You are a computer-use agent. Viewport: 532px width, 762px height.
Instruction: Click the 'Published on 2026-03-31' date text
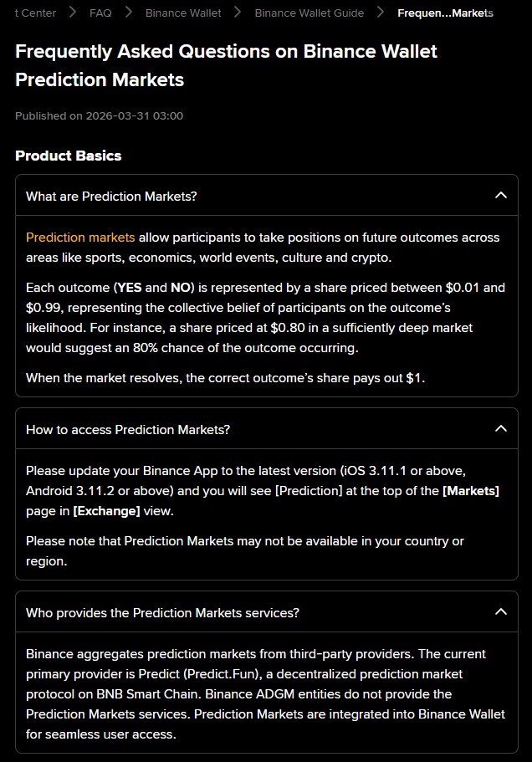tap(99, 116)
